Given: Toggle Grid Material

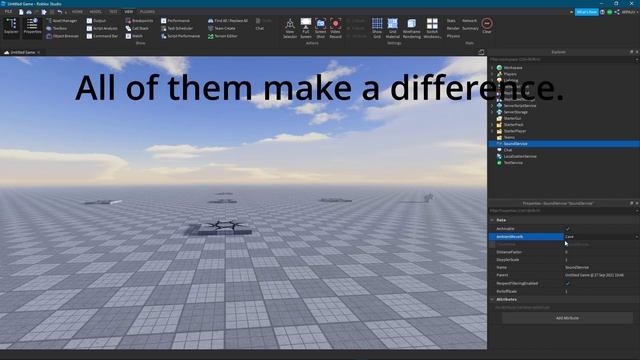Looking at the screenshot, I should click(392, 28).
